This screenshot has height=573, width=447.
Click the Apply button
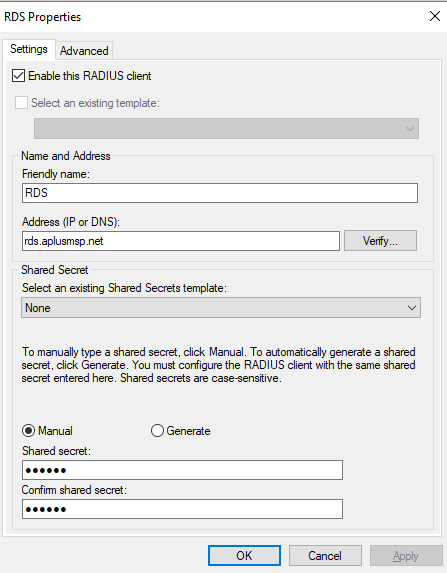click(406, 555)
